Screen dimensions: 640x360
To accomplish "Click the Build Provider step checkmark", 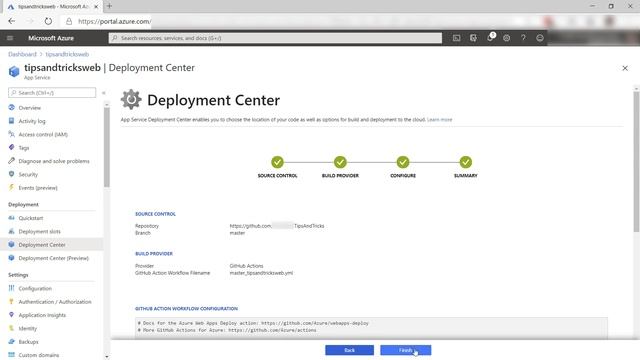I will coord(340,162).
